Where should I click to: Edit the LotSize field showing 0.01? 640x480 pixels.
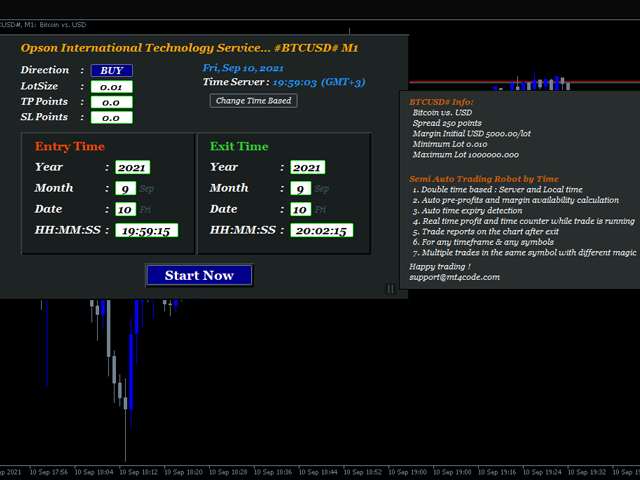click(111, 87)
